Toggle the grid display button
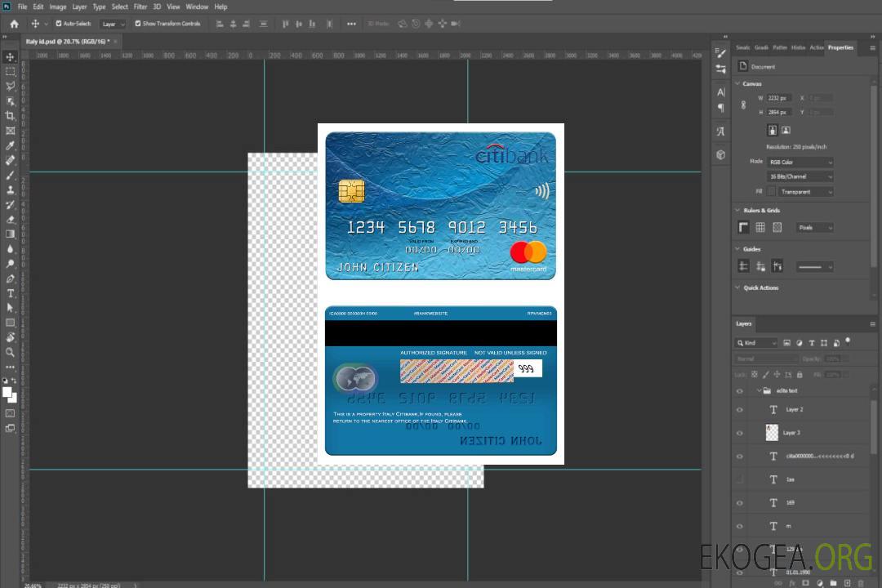Image resolution: width=882 pixels, height=588 pixels. [760, 227]
